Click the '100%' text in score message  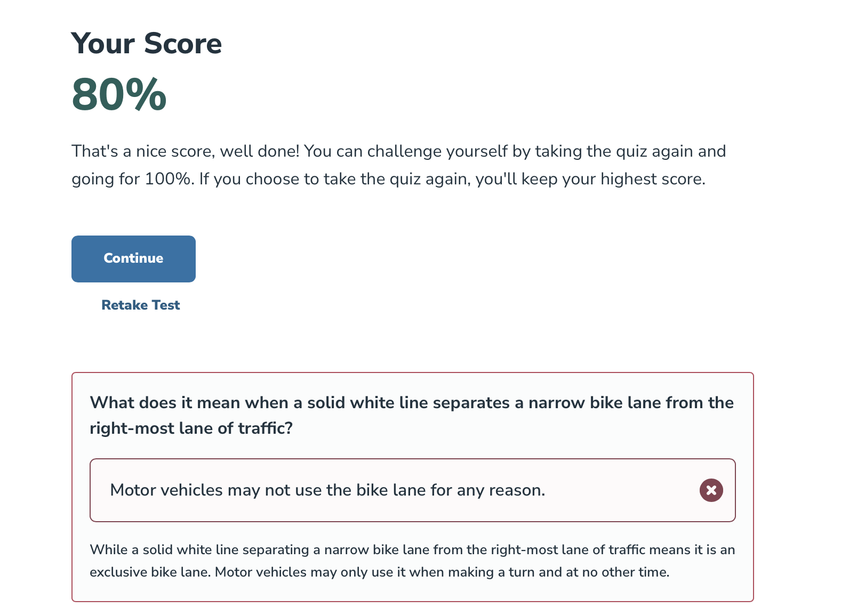167,179
